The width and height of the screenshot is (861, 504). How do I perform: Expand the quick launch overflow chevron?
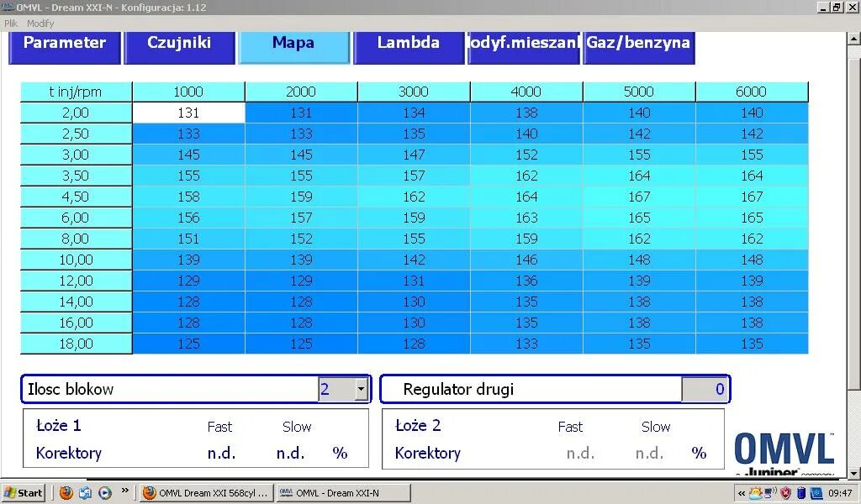tap(125, 491)
